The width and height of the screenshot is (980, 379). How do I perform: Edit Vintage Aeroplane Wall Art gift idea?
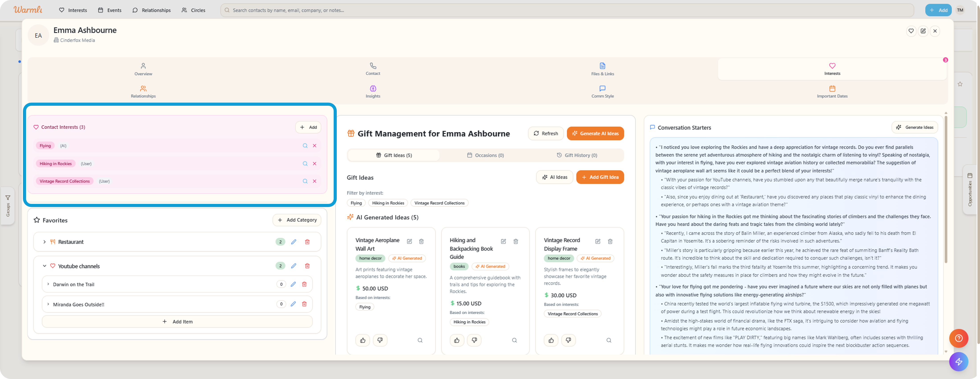tap(409, 241)
